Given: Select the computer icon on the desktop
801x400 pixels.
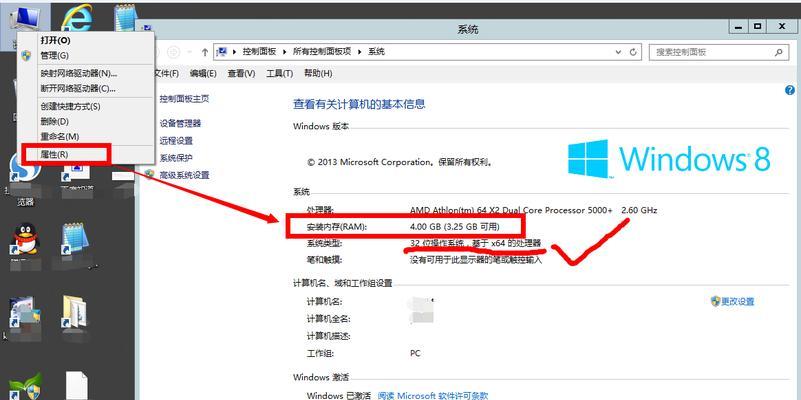Looking at the screenshot, I should pyautogui.click(x=24, y=18).
